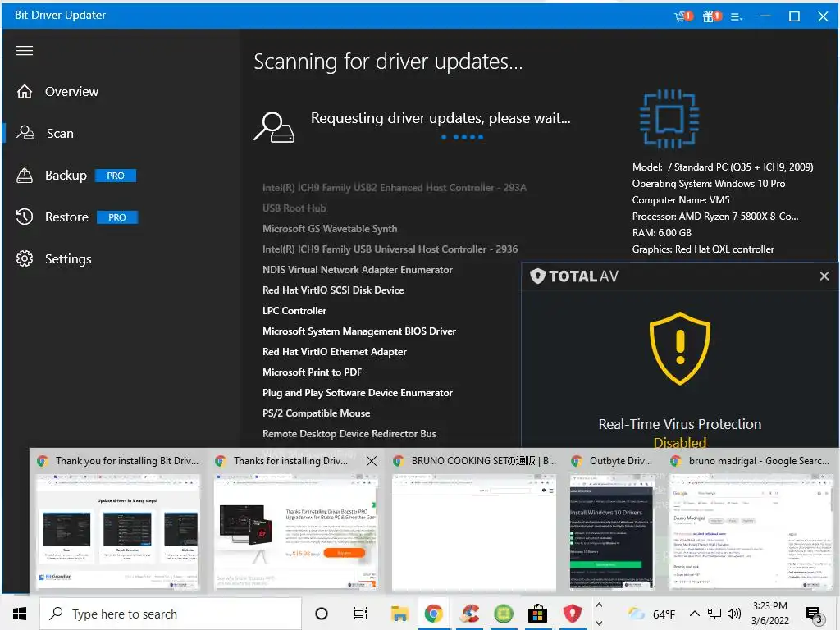The image size is (840, 630).
Task: Click taskbar overflow up arrow
Action: 599,605
